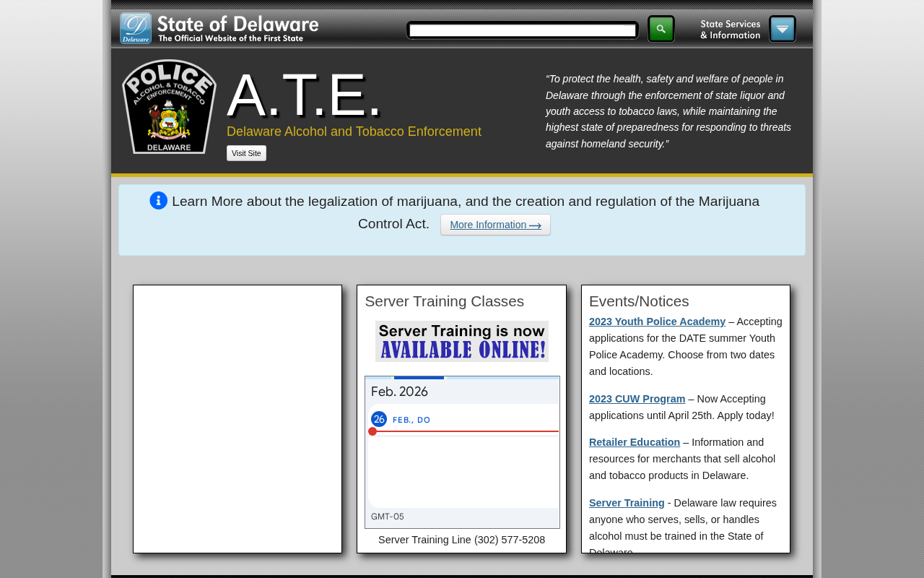Click the Delaware Alcohol and Tobacco Enforcement subtitle
The image size is (924, 578).
(x=354, y=131)
